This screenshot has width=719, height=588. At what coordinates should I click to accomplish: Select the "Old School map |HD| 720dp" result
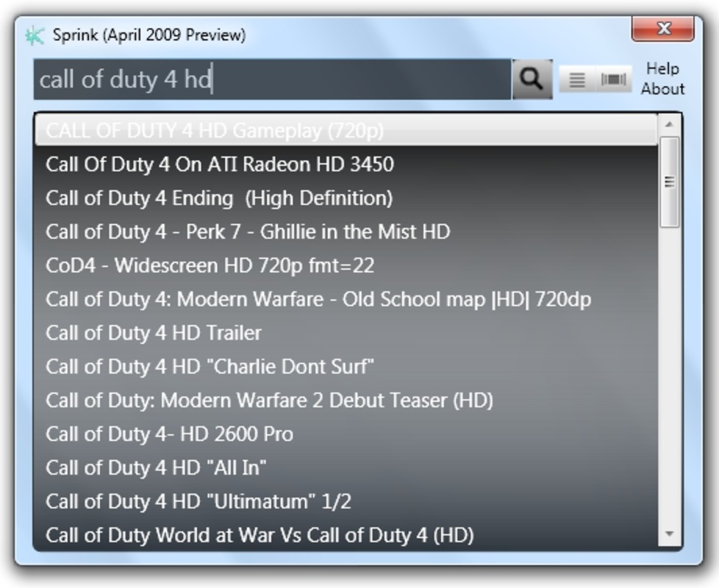coord(346,299)
